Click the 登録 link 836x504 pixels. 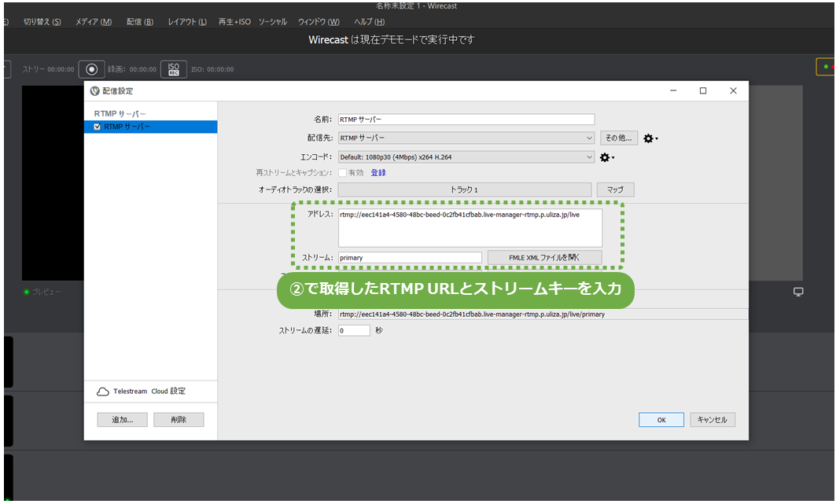378,173
